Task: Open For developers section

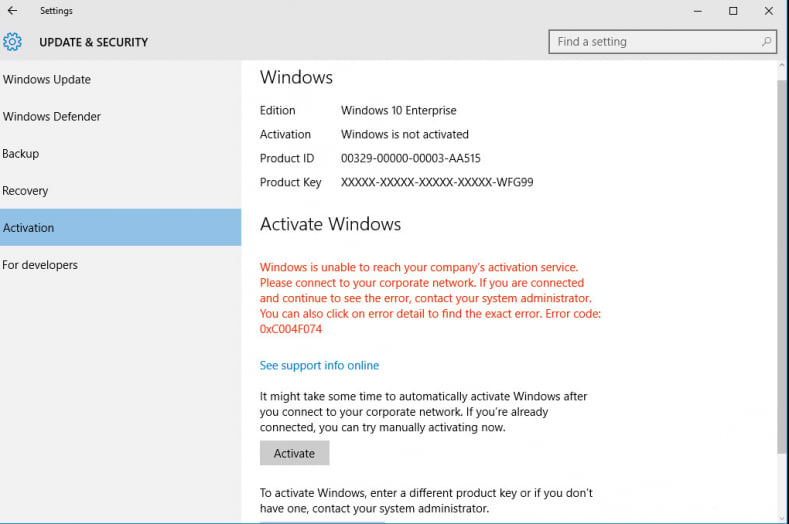Action: [x=120, y=265]
